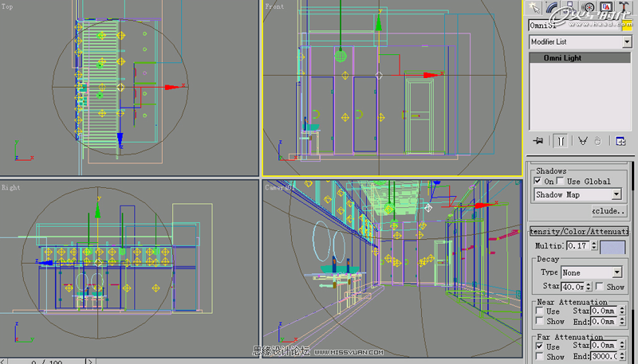Click the Pin Stack icon
The image size is (638, 364).
click(x=538, y=141)
